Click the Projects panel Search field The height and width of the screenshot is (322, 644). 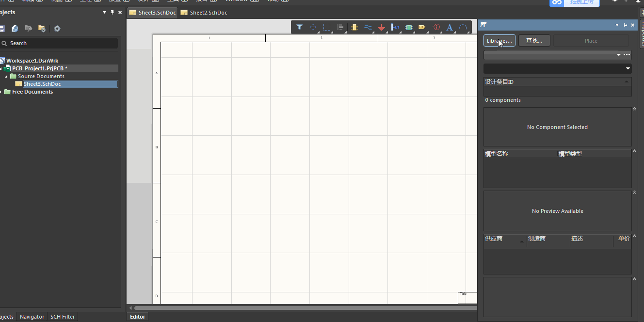[x=61, y=43]
